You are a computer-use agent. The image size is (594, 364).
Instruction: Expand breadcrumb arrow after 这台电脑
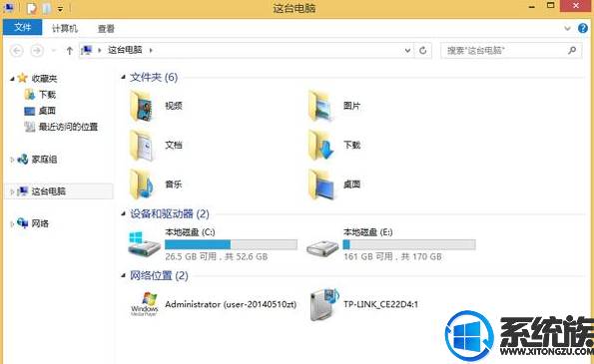coord(151,50)
